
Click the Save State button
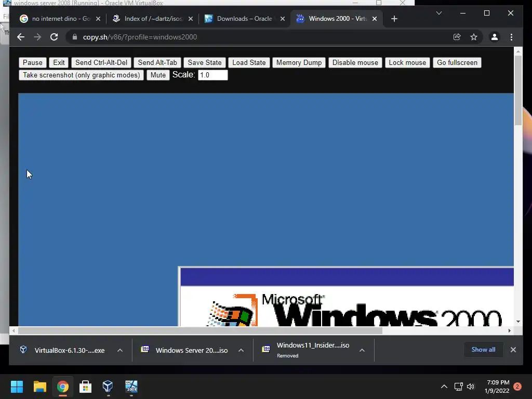pos(205,62)
